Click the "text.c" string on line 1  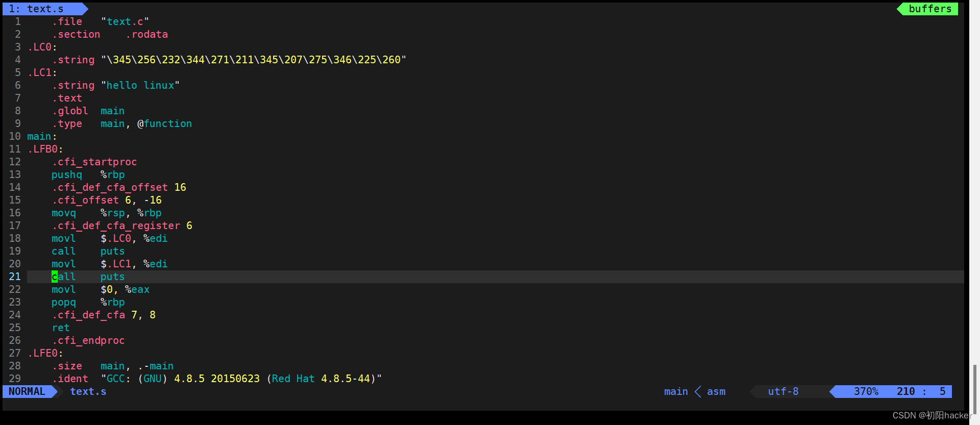(125, 21)
